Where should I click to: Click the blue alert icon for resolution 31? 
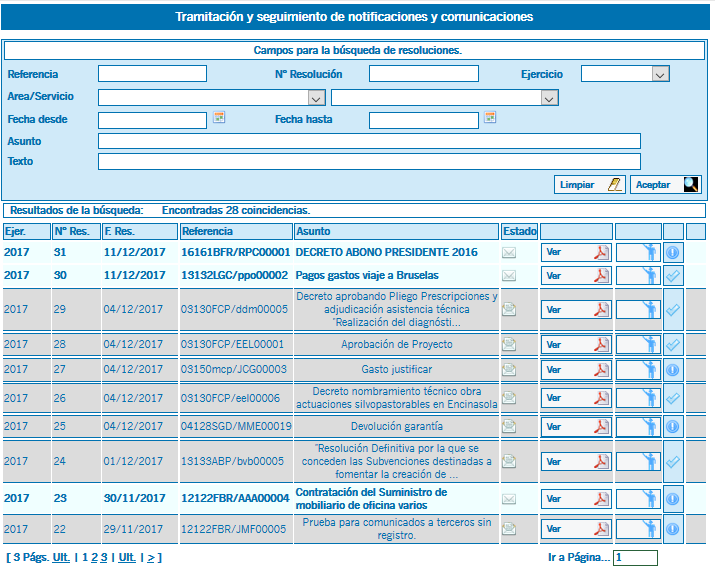(x=673, y=252)
